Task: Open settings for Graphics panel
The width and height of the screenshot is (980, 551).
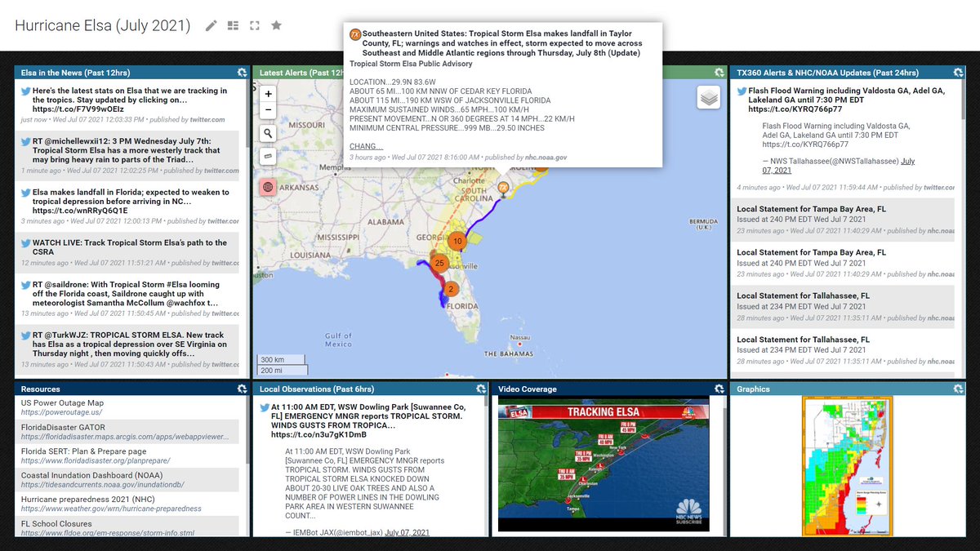Action: 957,389
